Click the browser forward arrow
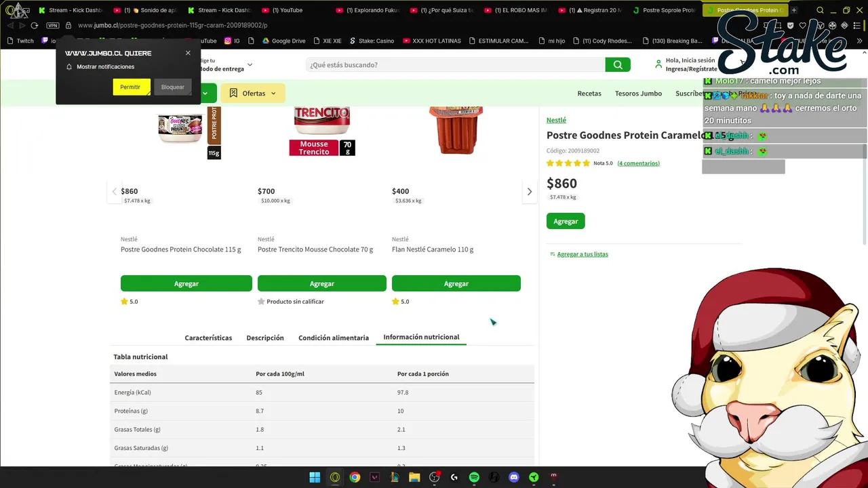The width and height of the screenshot is (868, 488). click(x=23, y=25)
